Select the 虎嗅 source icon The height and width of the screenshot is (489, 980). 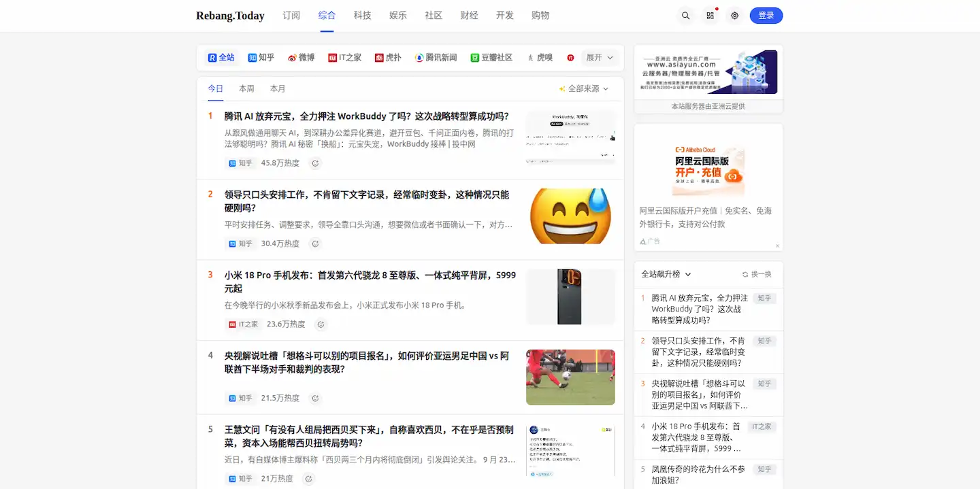pos(540,58)
